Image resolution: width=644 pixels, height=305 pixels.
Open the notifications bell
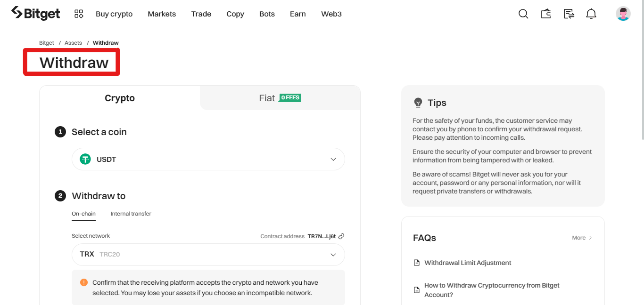[x=591, y=14]
